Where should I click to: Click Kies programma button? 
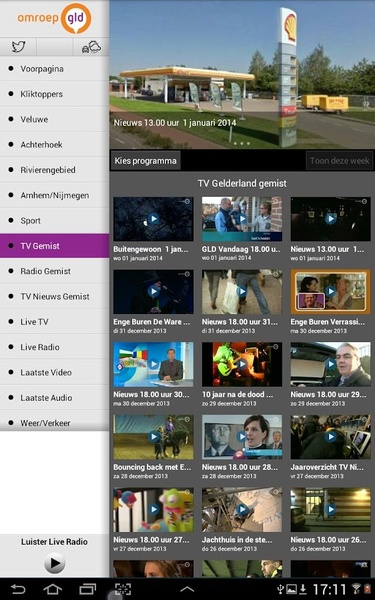coord(145,161)
